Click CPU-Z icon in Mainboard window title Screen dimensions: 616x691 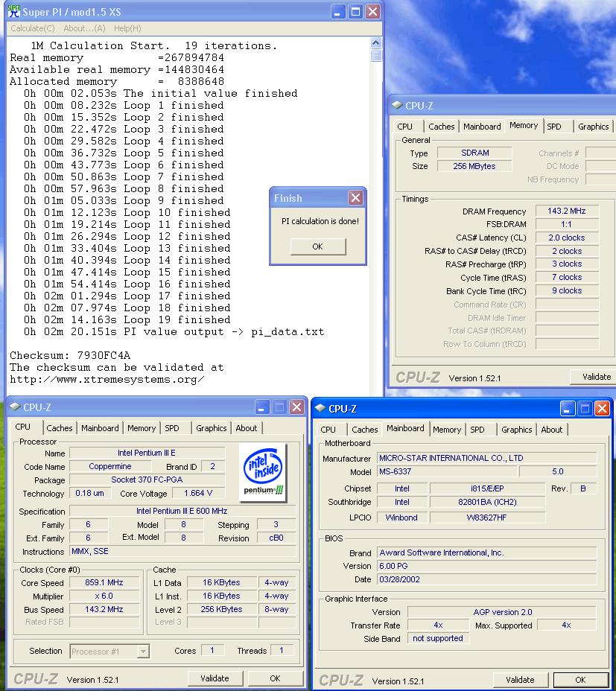tap(320, 408)
